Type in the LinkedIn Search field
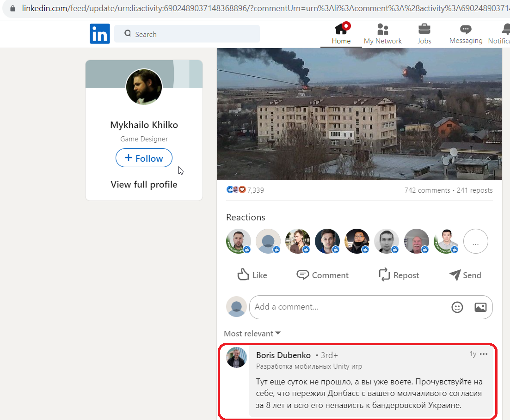The image size is (510, 420). (187, 34)
